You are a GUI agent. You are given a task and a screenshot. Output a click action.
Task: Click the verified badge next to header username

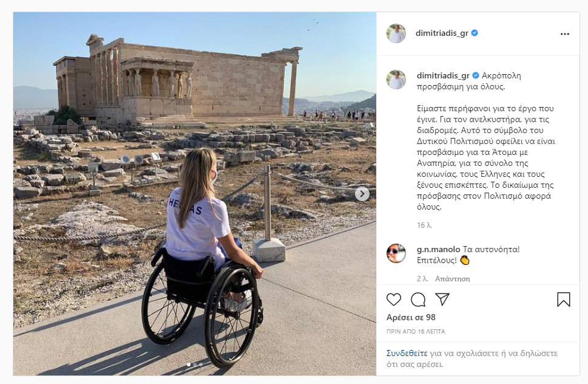475,33
